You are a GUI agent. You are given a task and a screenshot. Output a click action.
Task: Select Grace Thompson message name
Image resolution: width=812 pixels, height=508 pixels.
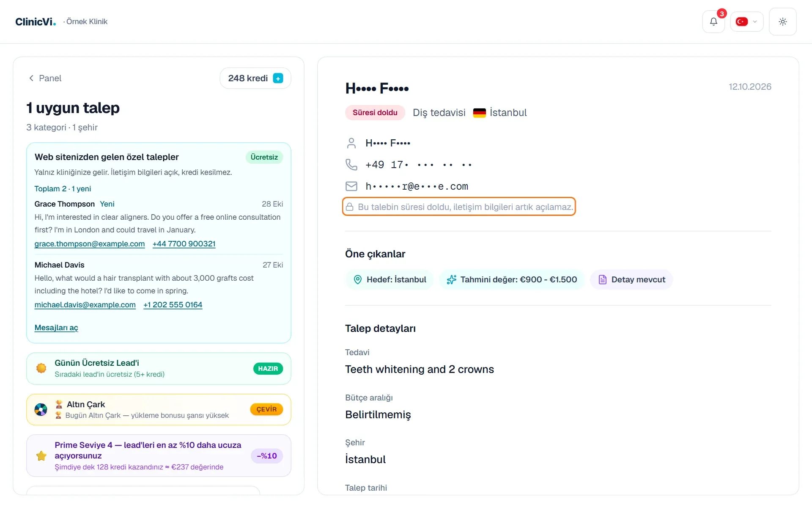tap(65, 204)
